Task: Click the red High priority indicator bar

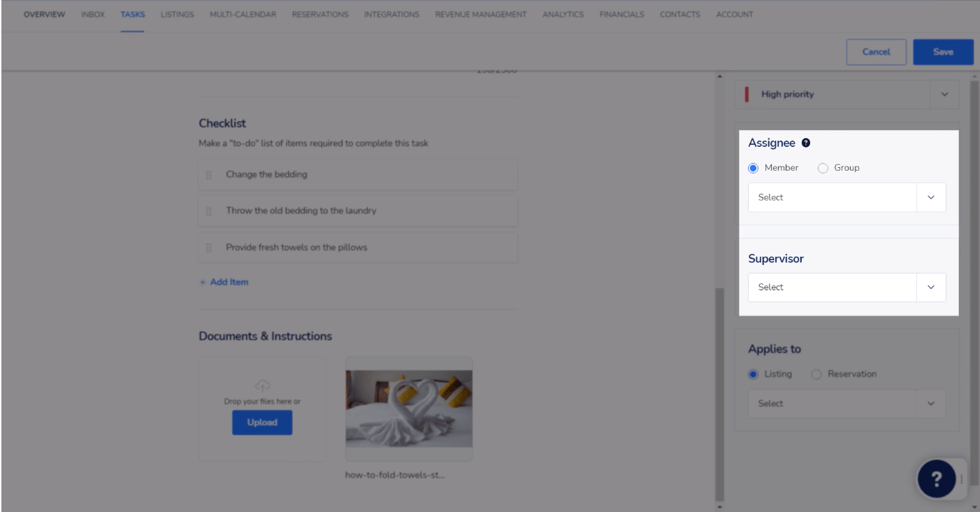Action: coord(747,94)
